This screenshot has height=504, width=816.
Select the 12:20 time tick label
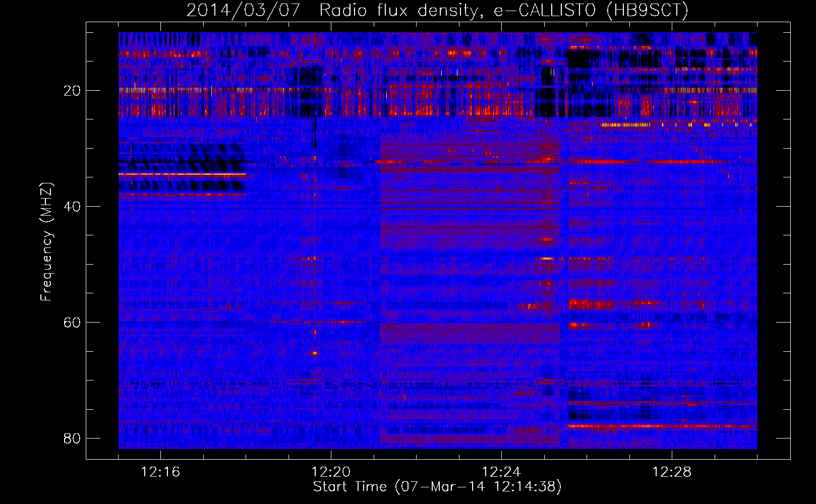pyautogui.click(x=331, y=472)
